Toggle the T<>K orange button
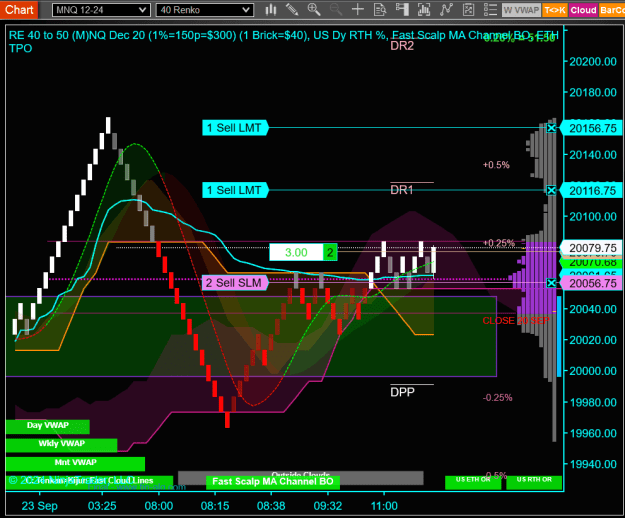 [555, 10]
